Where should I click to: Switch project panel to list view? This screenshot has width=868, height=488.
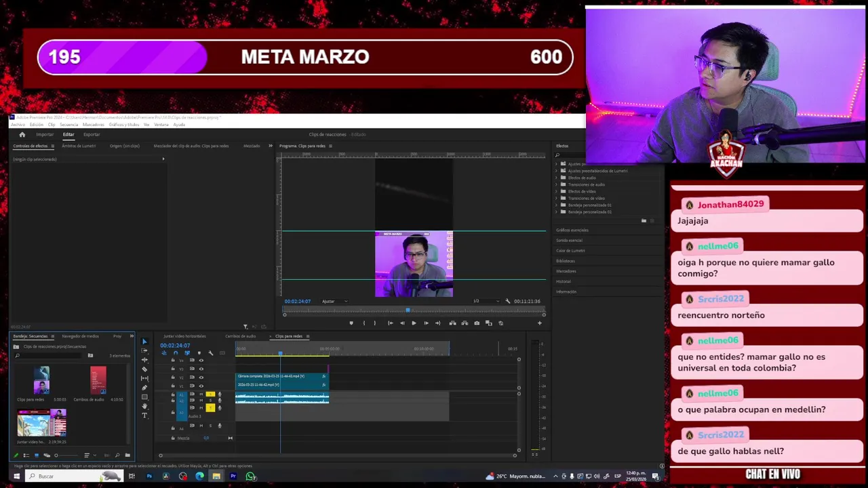pyautogui.click(x=26, y=455)
